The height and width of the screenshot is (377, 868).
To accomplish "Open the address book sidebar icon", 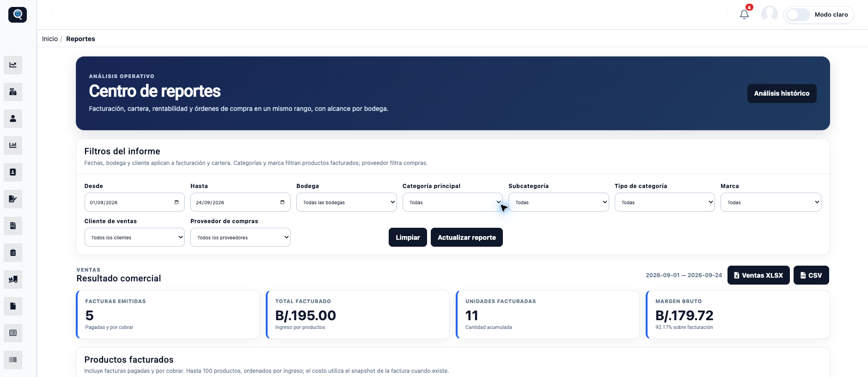I will point(13,172).
